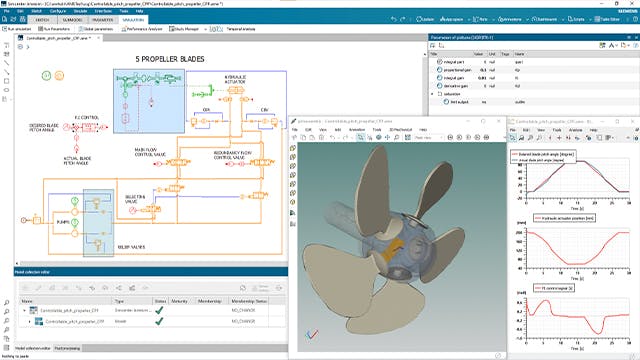The image size is (640, 360).
Task: Click the Scripts toolbar button
Action: click(x=576, y=19)
